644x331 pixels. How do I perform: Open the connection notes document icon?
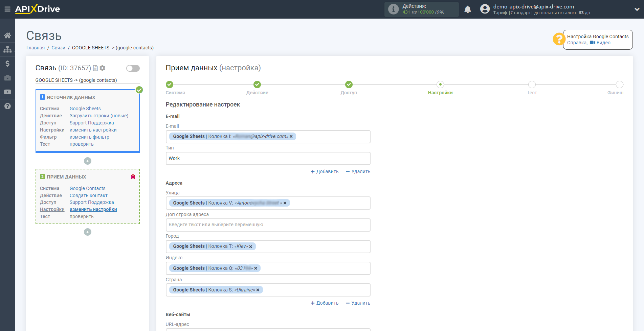pyautogui.click(x=95, y=68)
